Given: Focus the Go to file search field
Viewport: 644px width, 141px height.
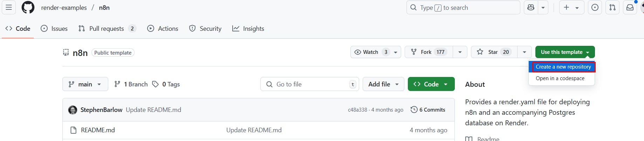Looking at the screenshot, I should [309, 84].
